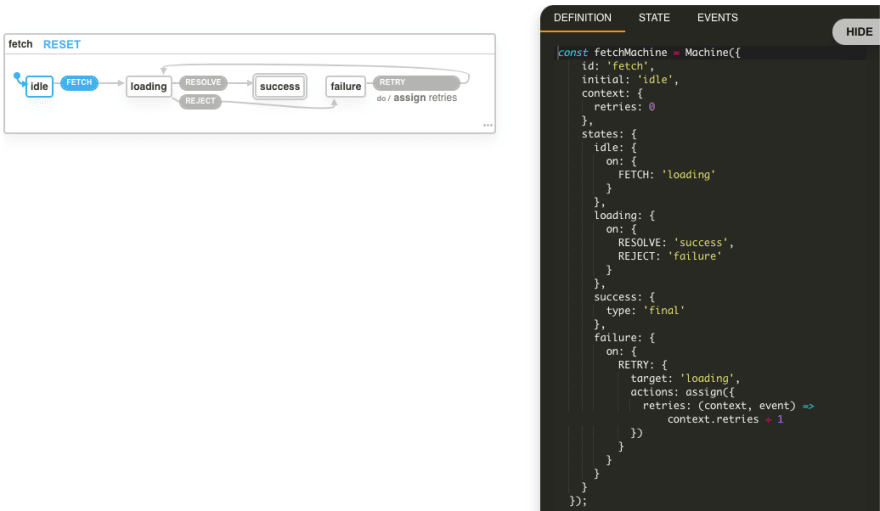Click the three-dot menu in fetch chart

click(488, 125)
